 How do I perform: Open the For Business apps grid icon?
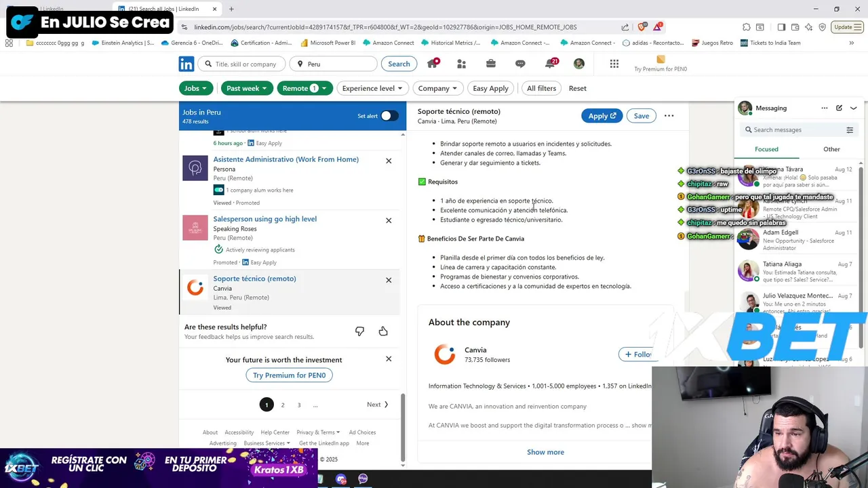tap(614, 64)
